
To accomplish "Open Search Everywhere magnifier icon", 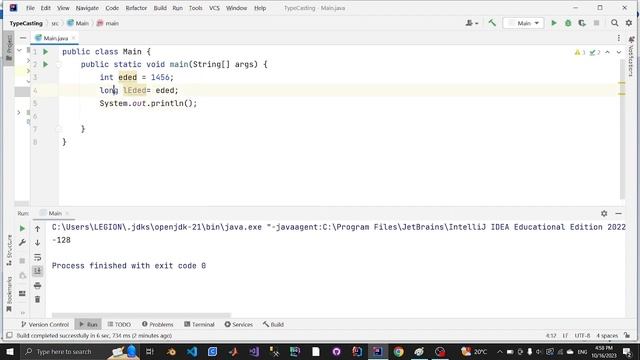I will (614, 23).
